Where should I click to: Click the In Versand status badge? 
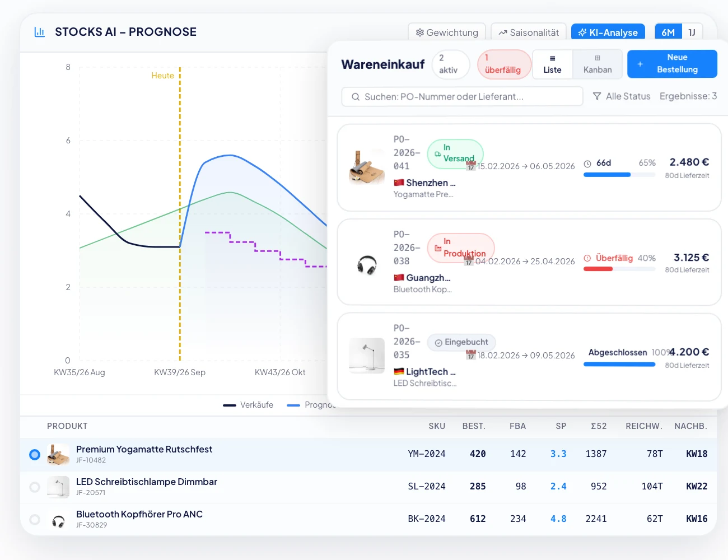coord(455,153)
